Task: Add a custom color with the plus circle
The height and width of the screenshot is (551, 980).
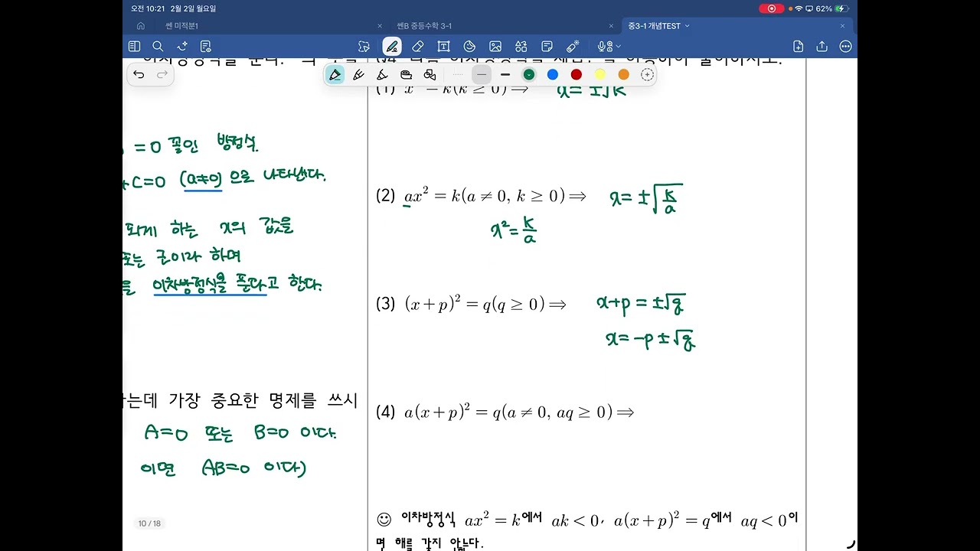Action: 647,74
